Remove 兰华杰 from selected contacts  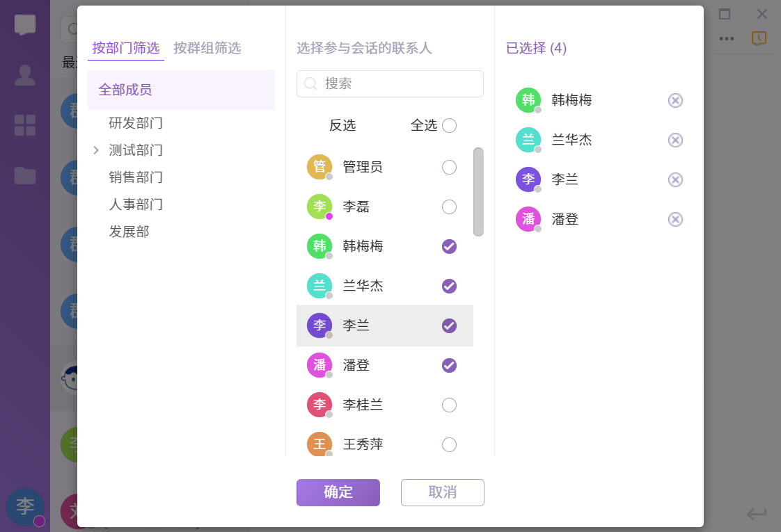click(675, 140)
